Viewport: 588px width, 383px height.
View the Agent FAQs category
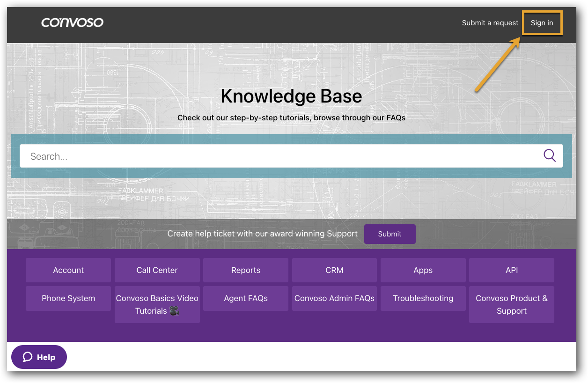pyautogui.click(x=246, y=298)
